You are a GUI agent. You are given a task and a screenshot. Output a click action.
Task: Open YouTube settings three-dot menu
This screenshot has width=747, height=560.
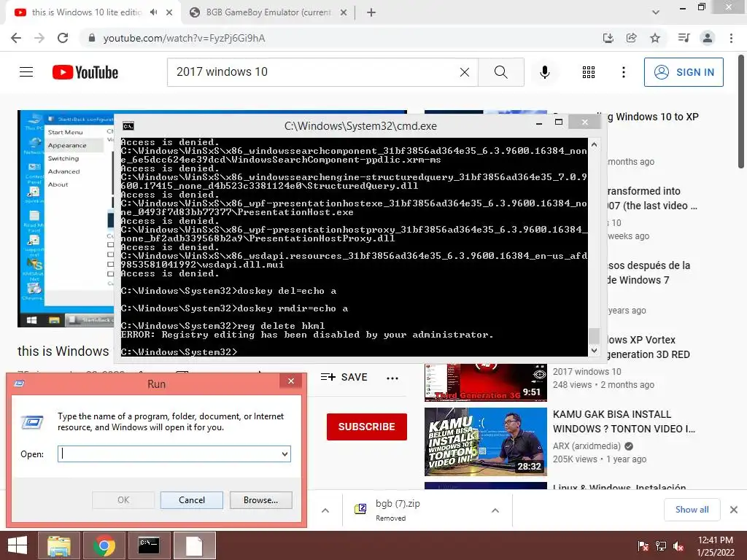[x=623, y=72]
